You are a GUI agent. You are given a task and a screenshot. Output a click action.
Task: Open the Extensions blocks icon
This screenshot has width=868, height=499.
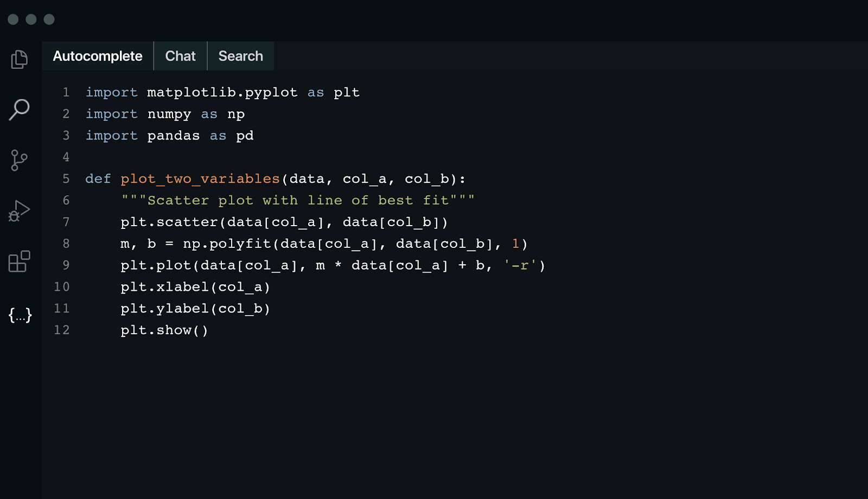coord(20,261)
